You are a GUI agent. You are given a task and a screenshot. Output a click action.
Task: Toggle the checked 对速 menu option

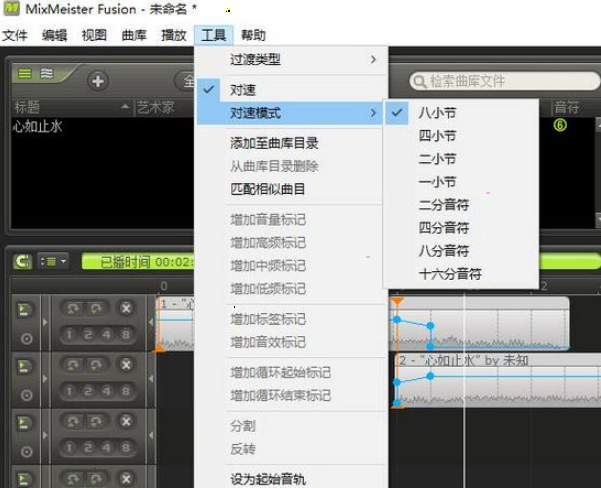click(x=289, y=90)
